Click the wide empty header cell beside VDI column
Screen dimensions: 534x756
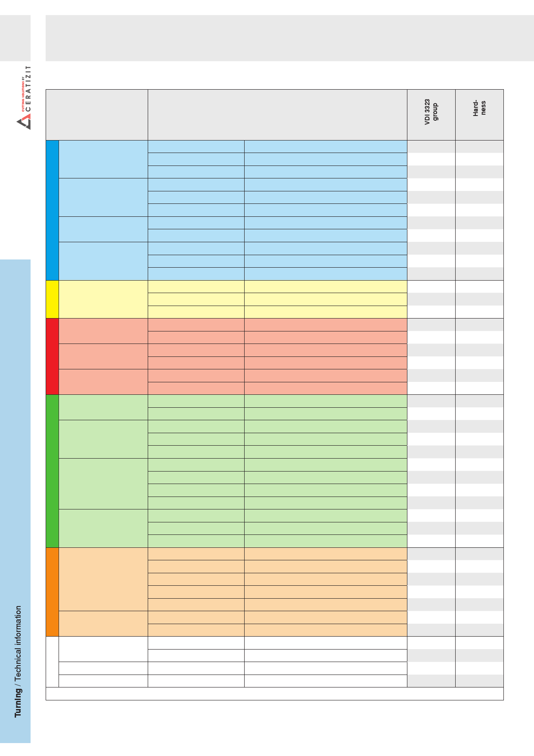tap(277, 115)
